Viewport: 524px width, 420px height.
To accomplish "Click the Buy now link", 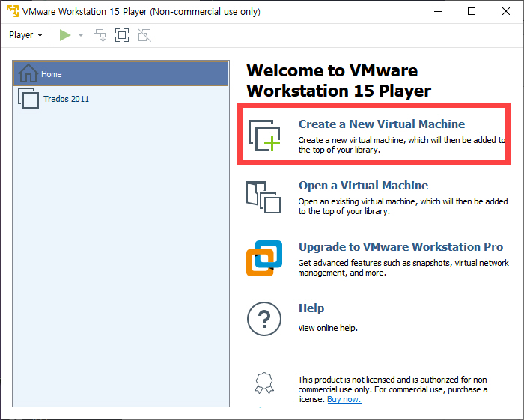I will (x=344, y=399).
